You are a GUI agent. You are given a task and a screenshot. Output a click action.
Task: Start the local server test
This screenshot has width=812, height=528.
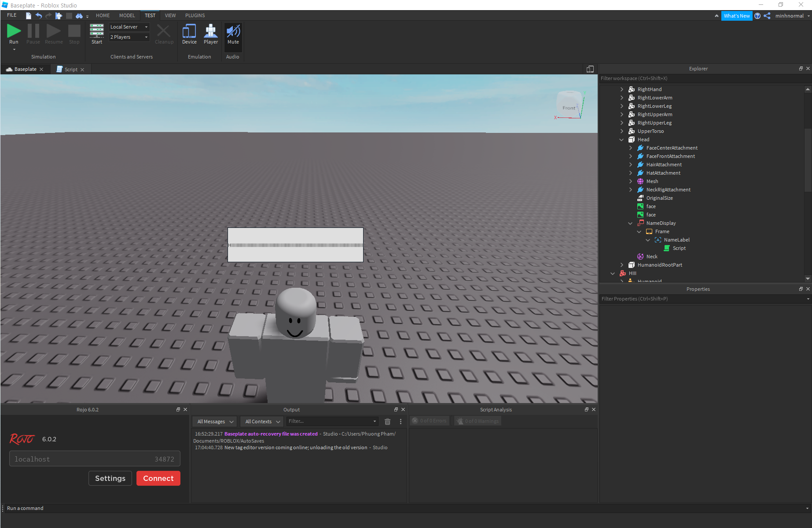click(97, 34)
